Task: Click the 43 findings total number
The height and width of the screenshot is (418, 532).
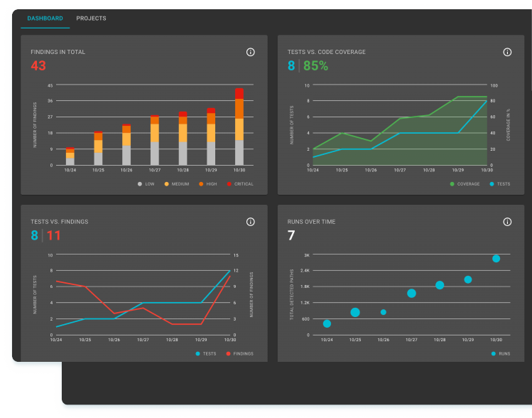Action: coord(38,66)
